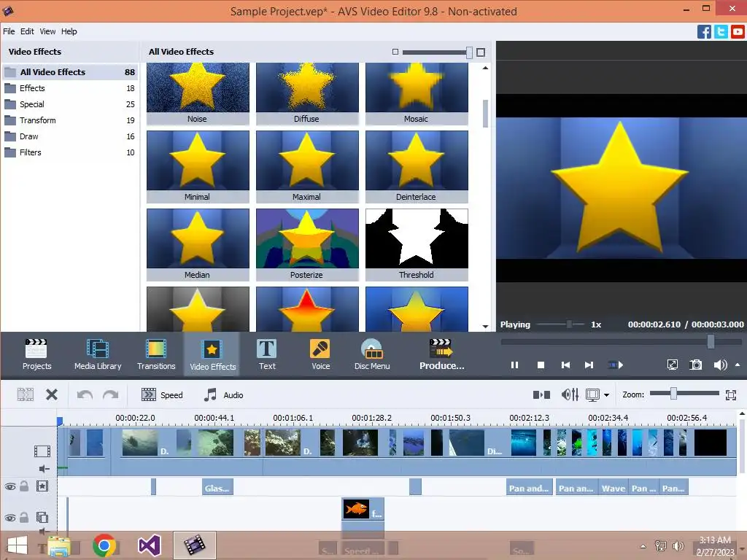Open the Help menu

69,31
